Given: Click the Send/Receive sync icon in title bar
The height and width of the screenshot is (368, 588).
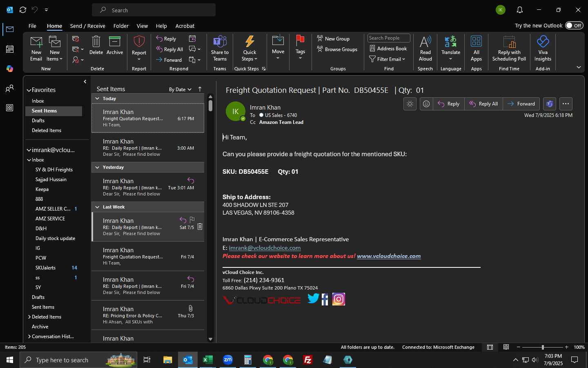Looking at the screenshot, I should pyautogui.click(x=23, y=10).
